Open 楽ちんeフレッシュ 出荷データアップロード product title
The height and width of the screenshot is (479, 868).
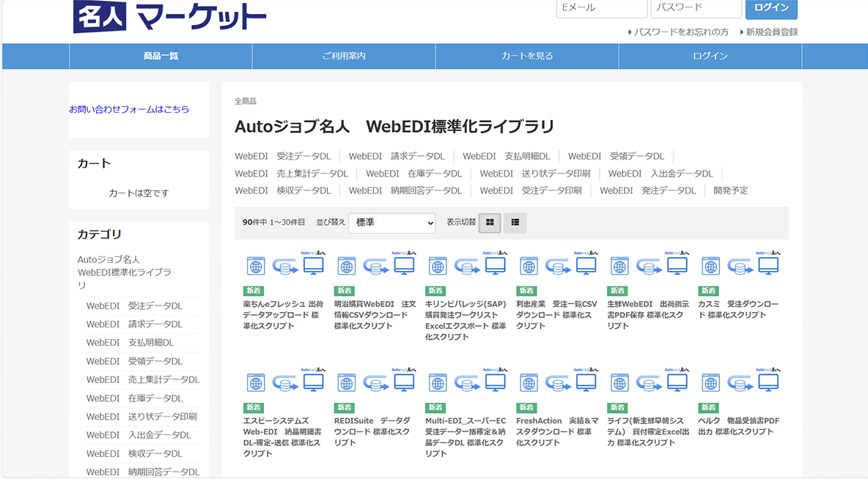[284, 315]
